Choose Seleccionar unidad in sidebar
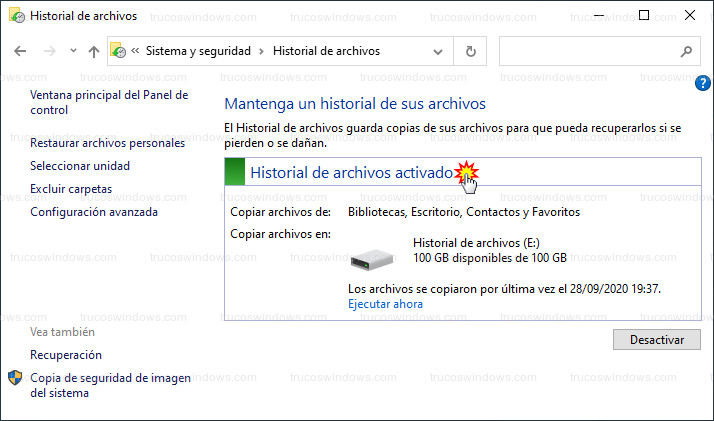 click(80, 166)
